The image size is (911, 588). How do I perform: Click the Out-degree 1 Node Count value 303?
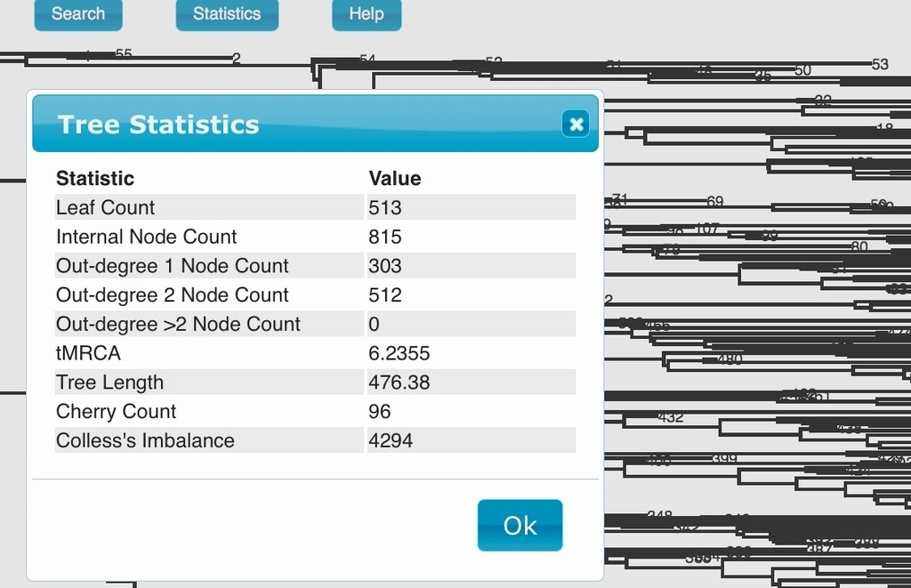pos(385,265)
